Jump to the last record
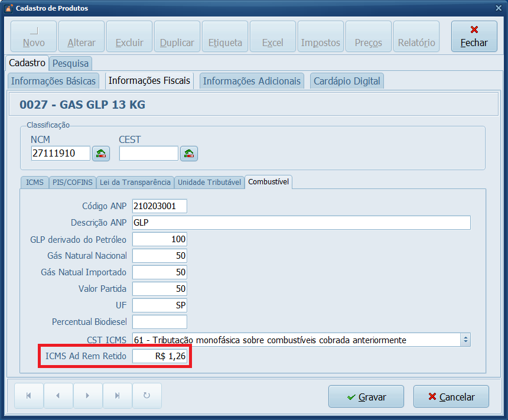The height and width of the screenshot is (420, 508). click(x=117, y=396)
